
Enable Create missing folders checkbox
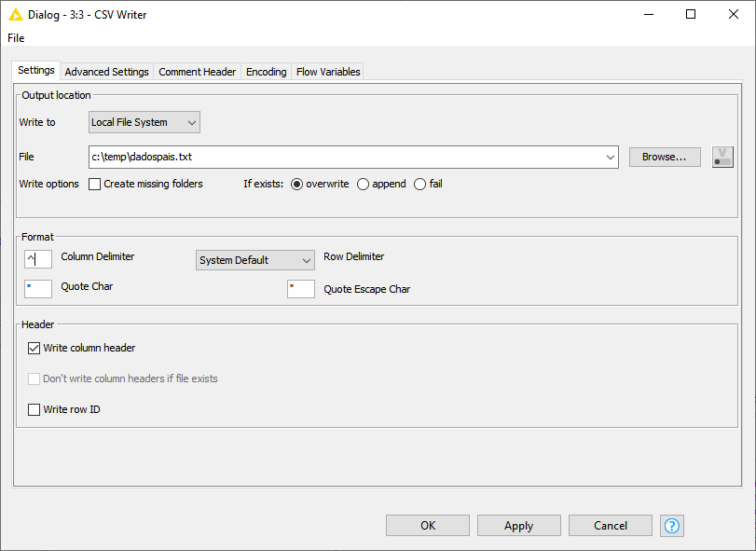pyautogui.click(x=95, y=185)
